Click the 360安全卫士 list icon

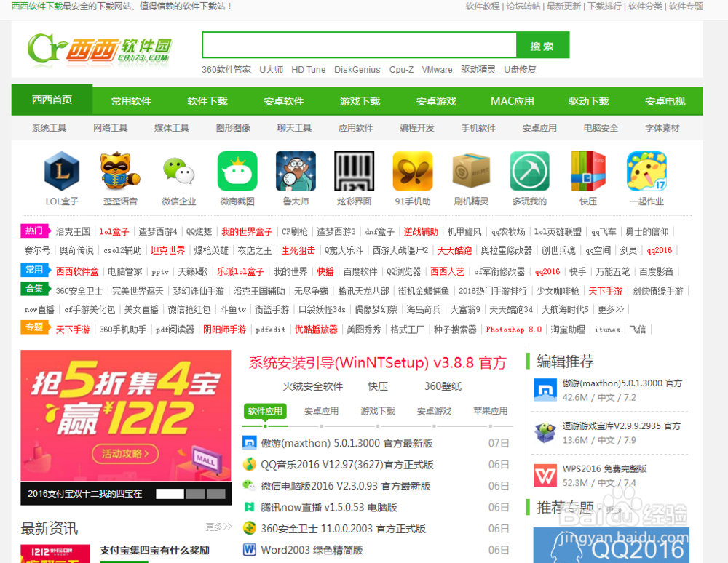tap(250, 528)
